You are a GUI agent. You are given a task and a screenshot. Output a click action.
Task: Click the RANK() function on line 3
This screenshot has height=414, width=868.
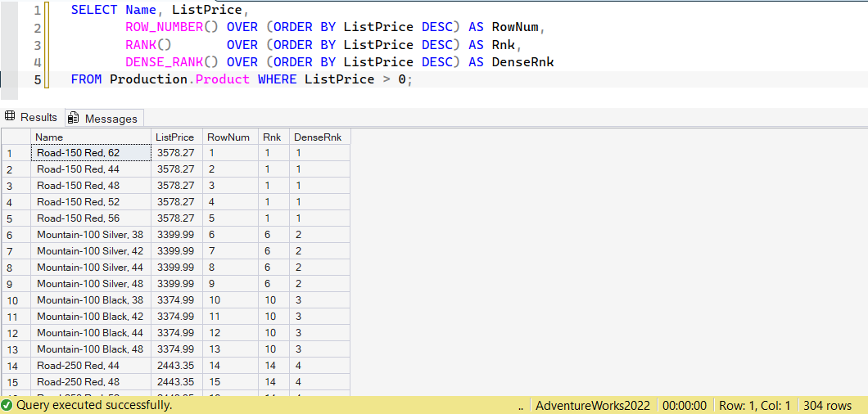[x=150, y=45]
